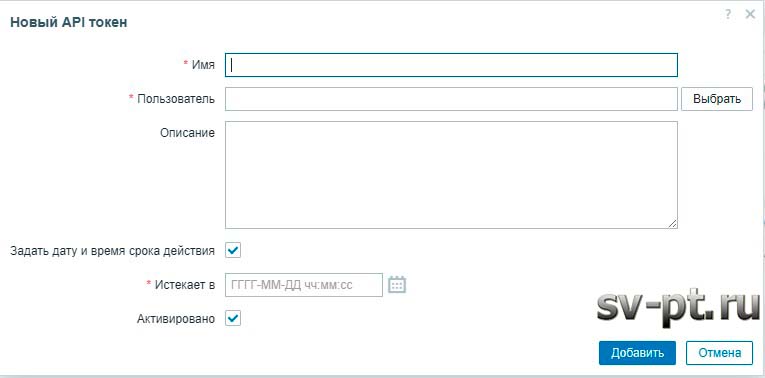Uncheck Задать дату и время срока действия
Viewport: 765px width, 378px height.
pyautogui.click(x=233, y=251)
